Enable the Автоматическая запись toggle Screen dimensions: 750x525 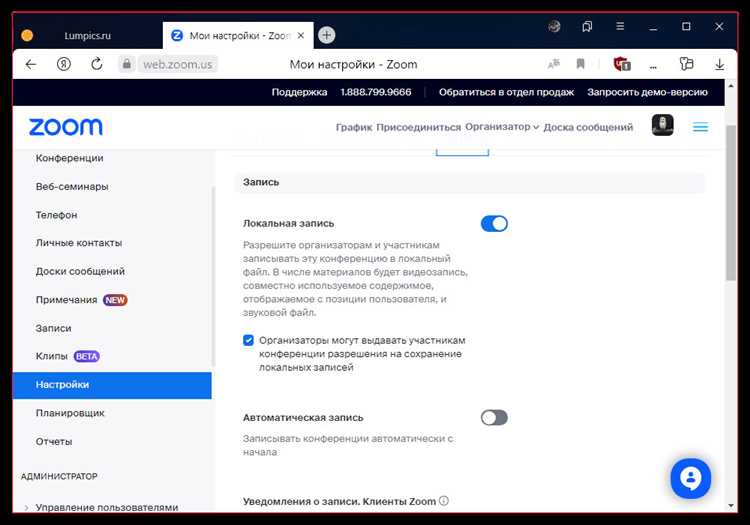(x=494, y=418)
